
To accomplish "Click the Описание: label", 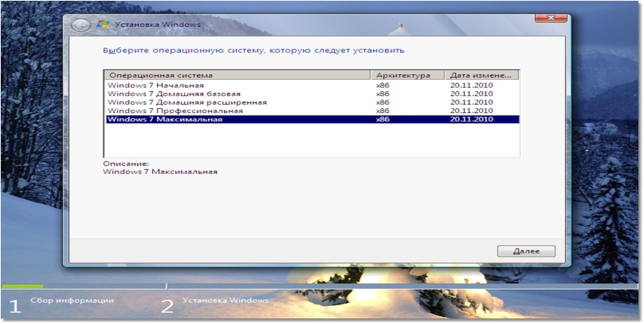I will coord(126,164).
